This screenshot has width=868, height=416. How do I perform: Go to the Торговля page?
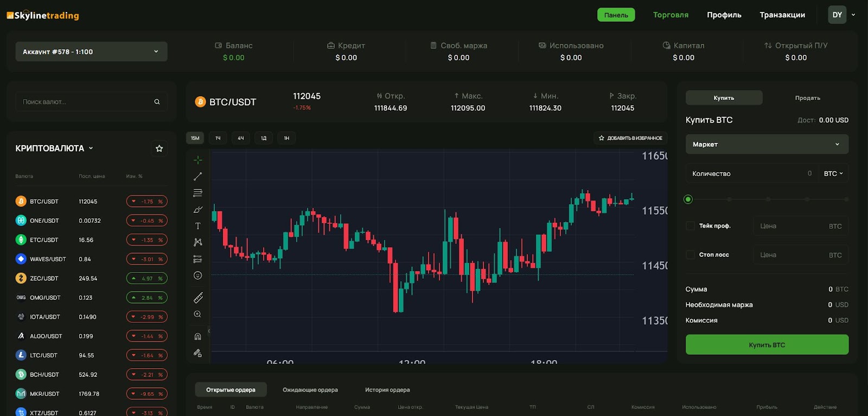671,15
